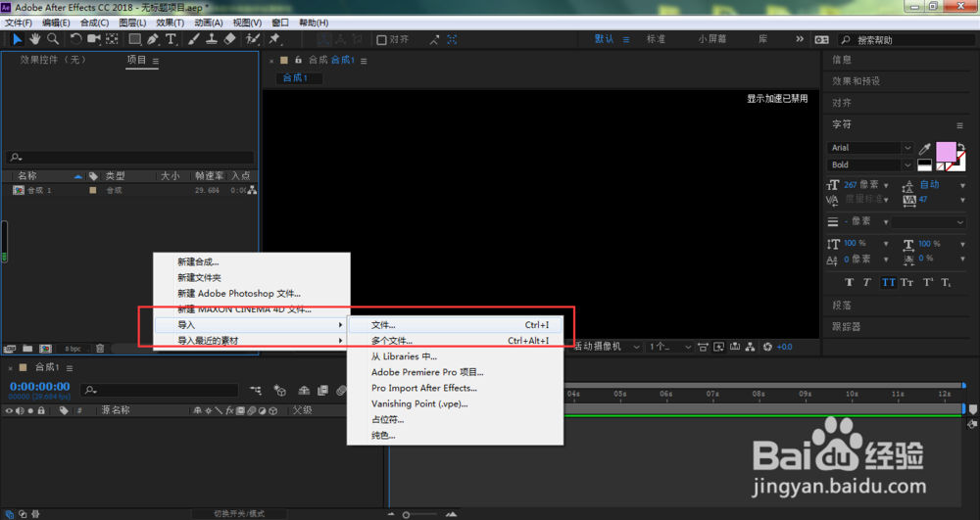Click the new folder icon in Project panel
This screenshot has width=980, height=520.
click(27, 349)
